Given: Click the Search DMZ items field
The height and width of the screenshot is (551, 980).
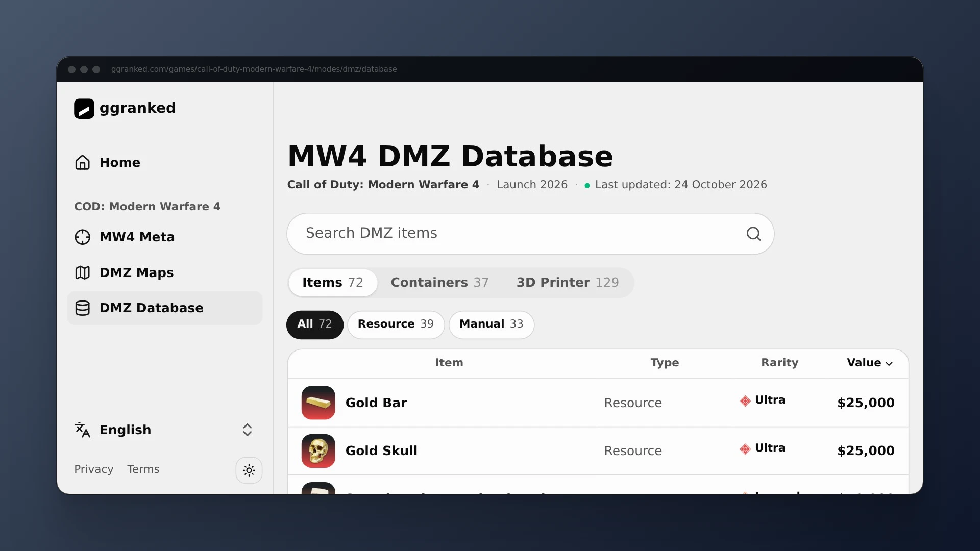Looking at the screenshot, I should point(530,234).
